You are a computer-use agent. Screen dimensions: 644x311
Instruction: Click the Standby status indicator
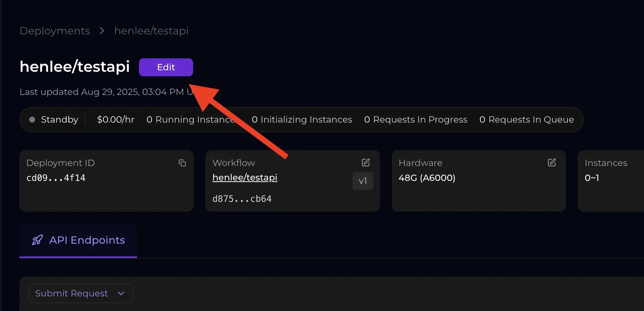[54, 120]
